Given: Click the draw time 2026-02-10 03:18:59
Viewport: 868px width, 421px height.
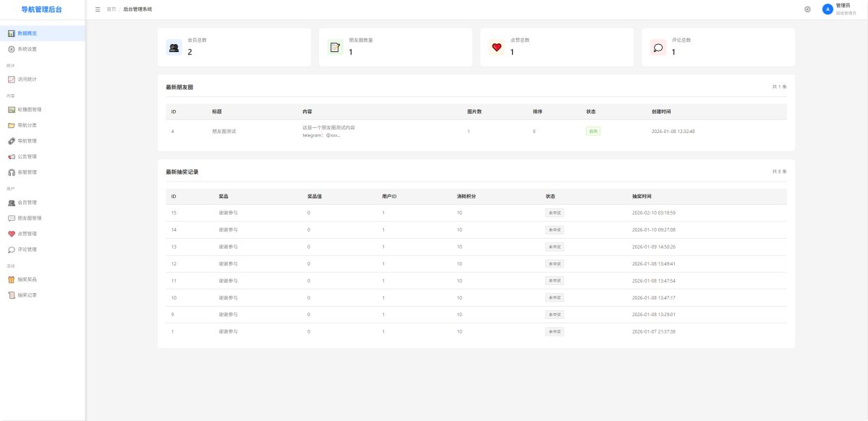Looking at the screenshot, I should point(654,213).
